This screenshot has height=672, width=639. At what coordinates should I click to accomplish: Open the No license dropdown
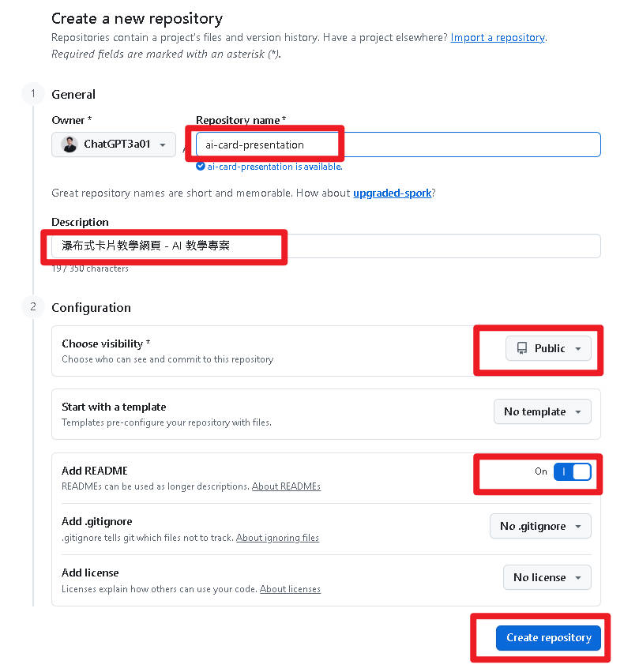[547, 577]
